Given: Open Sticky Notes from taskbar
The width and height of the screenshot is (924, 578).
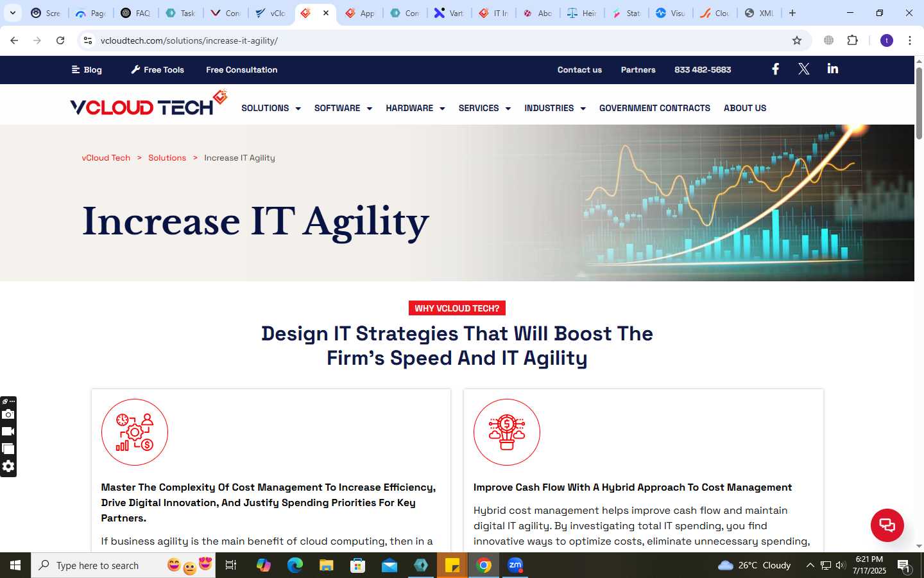Looking at the screenshot, I should point(452,565).
